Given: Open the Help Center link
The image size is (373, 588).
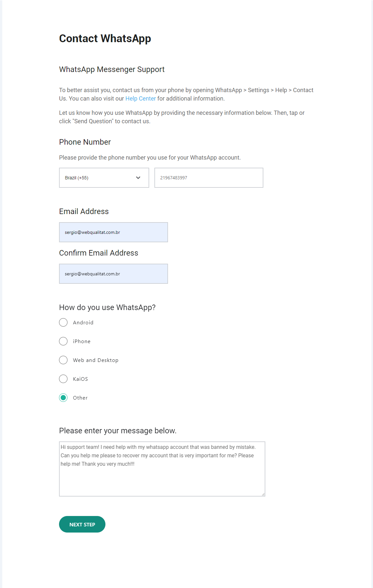Looking at the screenshot, I should (x=140, y=99).
